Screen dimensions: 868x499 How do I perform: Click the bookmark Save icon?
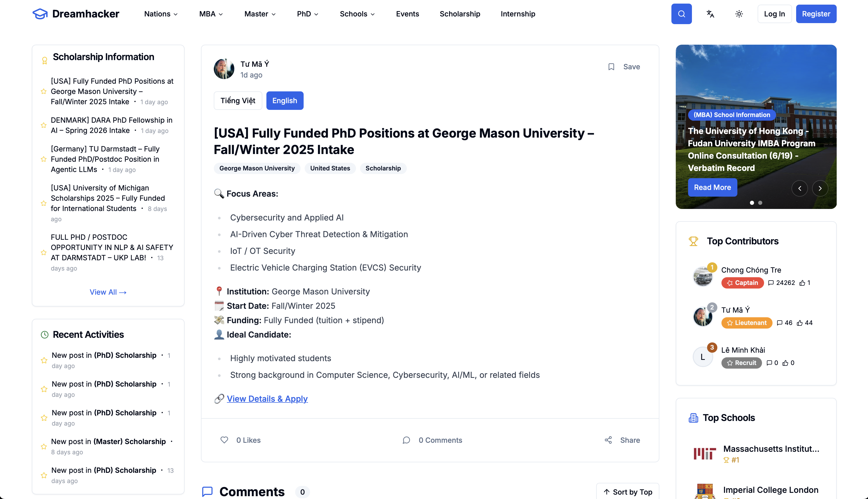[611, 67]
